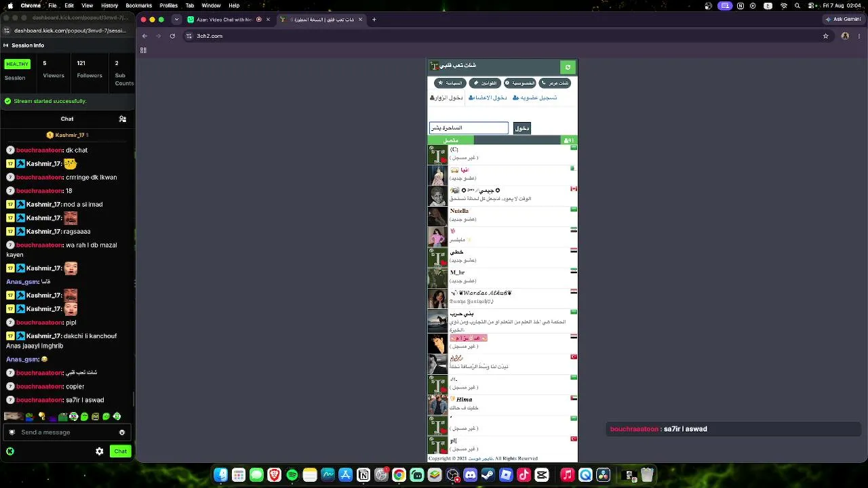
Task: Open the App Store dock icon
Action: [345, 475]
